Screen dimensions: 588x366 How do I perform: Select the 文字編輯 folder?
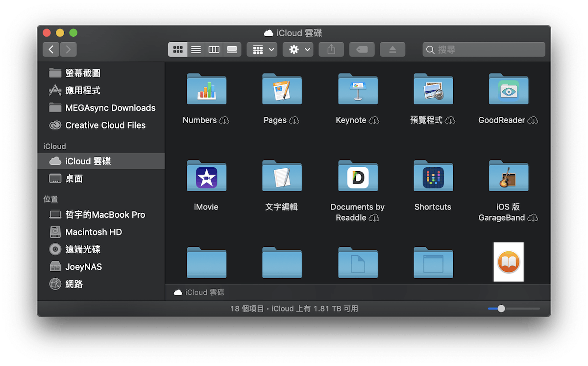tap(282, 176)
